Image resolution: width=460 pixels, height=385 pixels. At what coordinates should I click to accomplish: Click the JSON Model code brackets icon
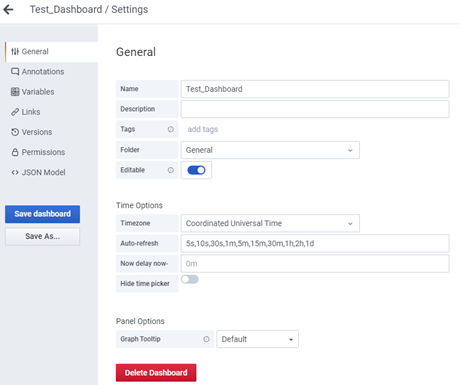[15, 172]
